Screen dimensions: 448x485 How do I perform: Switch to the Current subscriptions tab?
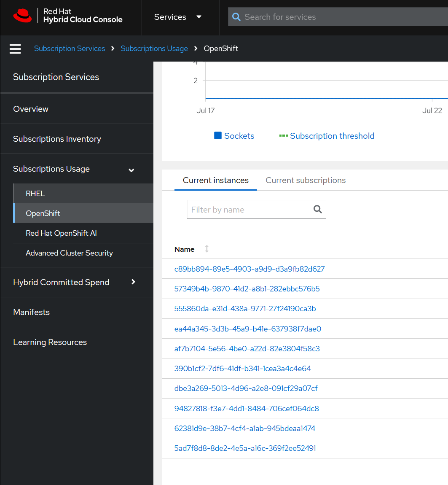click(x=306, y=181)
